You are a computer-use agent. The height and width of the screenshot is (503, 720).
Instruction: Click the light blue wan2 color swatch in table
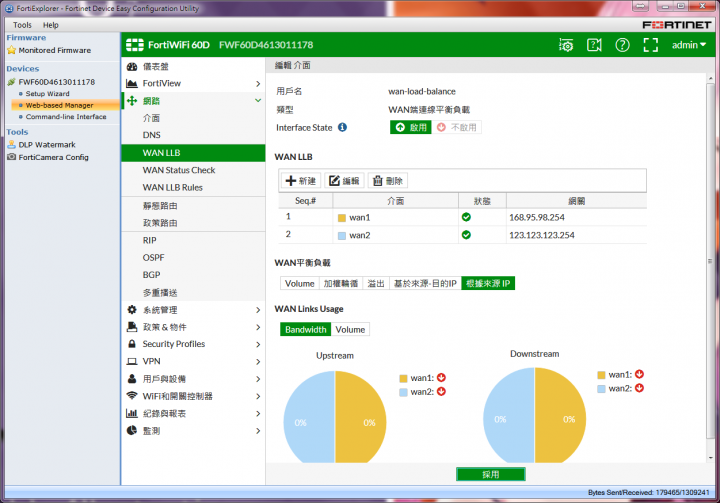(342, 236)
